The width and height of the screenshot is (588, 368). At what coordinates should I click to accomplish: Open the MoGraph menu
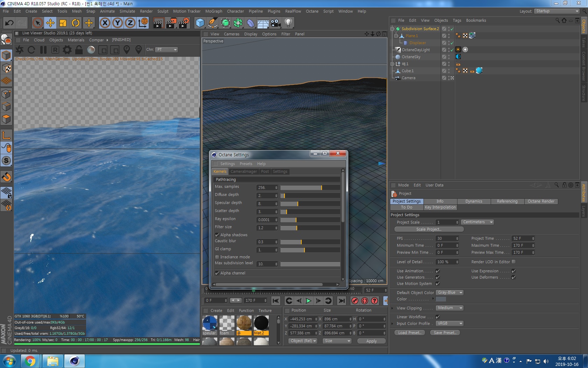point(213,11)
